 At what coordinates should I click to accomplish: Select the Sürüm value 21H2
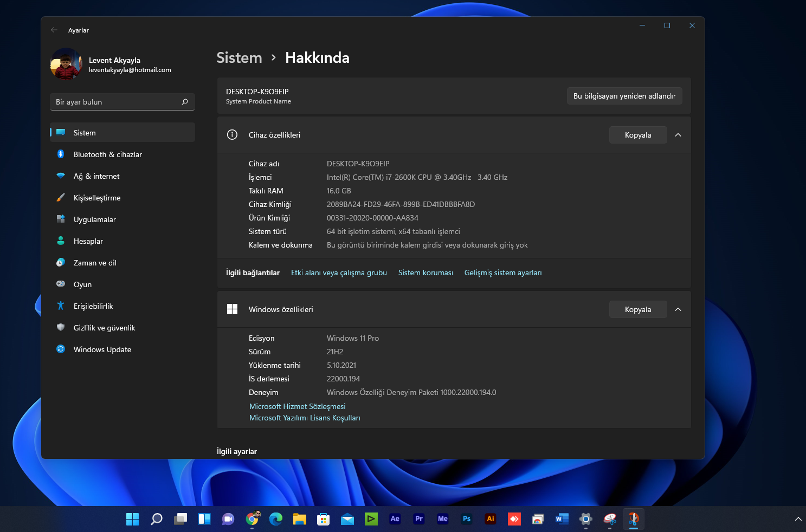(335, 352)
